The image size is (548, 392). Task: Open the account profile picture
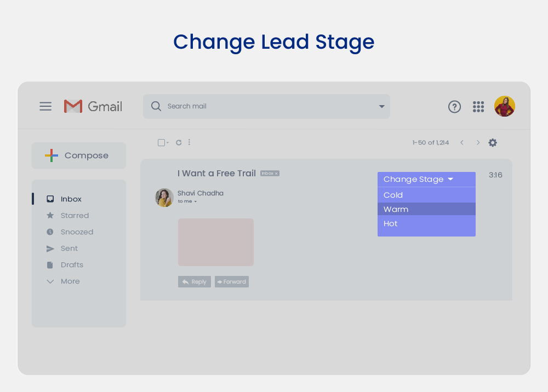point(504,106)
